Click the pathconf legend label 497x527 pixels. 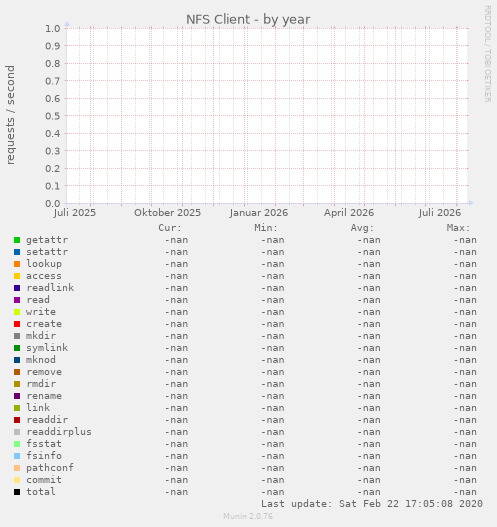[50, 468]
